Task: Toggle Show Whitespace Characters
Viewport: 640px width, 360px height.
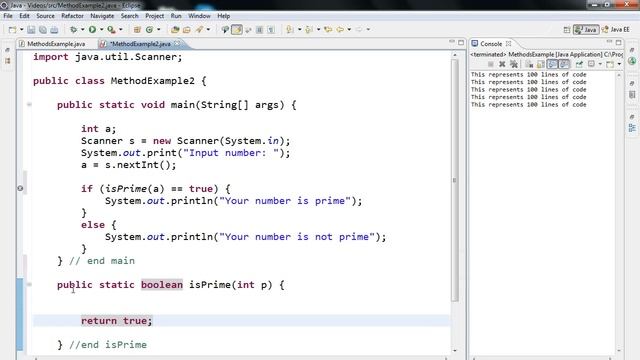Action: (x=271, y=29)
